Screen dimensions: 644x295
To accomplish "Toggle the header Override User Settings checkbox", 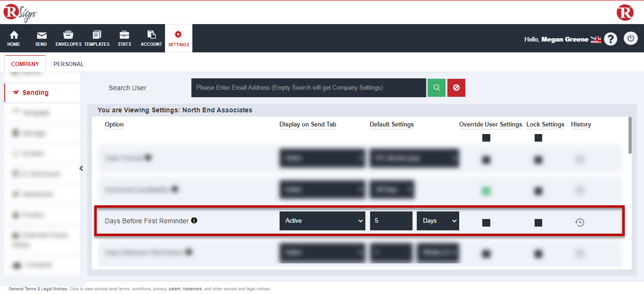I will point(486,138).
